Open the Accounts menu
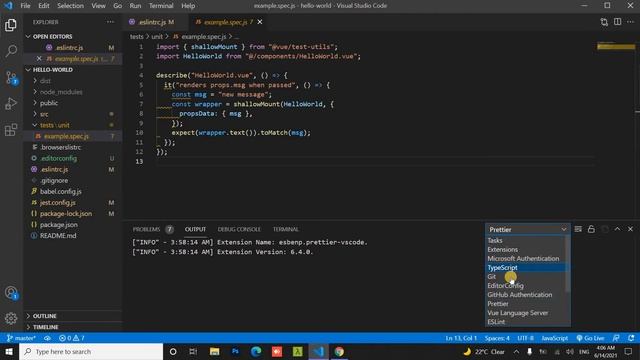 (x=11, y=293)
